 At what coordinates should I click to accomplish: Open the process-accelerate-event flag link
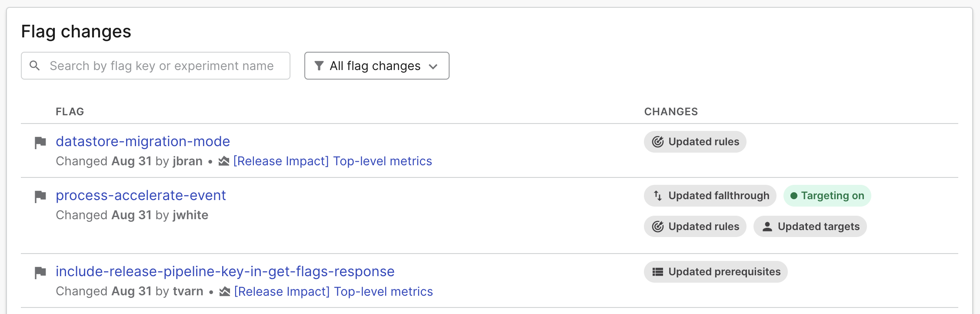(141, 195)
